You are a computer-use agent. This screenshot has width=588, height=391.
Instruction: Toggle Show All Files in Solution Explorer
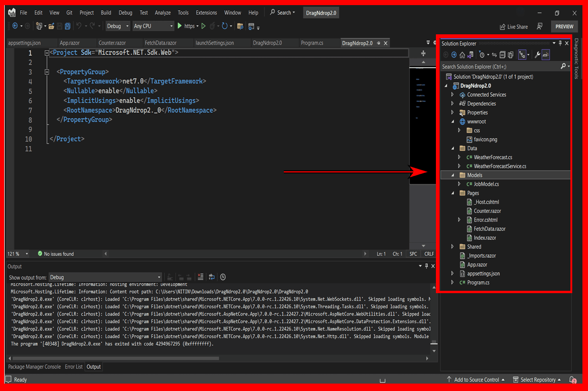(x=511, y=54)
